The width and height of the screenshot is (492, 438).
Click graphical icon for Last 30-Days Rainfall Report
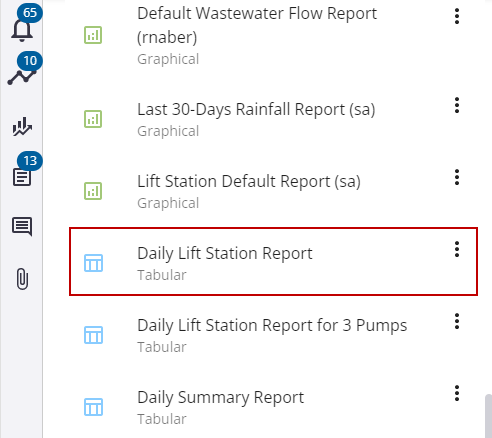click(93, 119)
